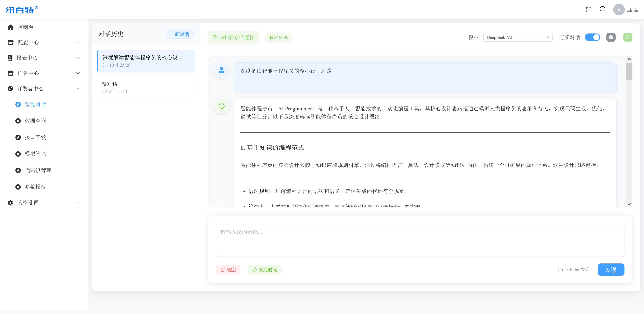Click the blue 发送 button
Screen dimensions: 644x314
tap(610, 269)
